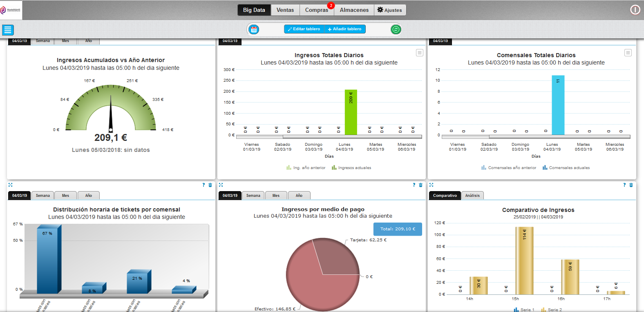This screenshot has width=644, height=312.
Task: Delete the Ingresos por medio de pago panel
Action: pos(420,185)
